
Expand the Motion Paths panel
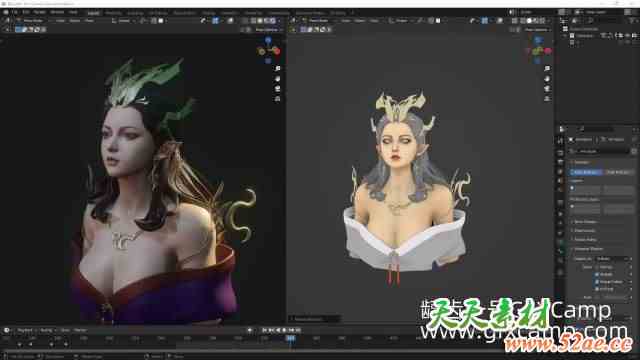(x=585, y=240)
